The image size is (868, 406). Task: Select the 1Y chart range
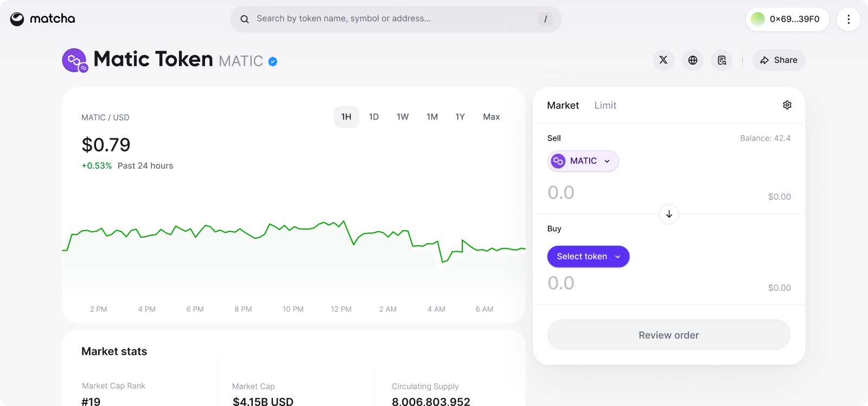click(460, 117)
